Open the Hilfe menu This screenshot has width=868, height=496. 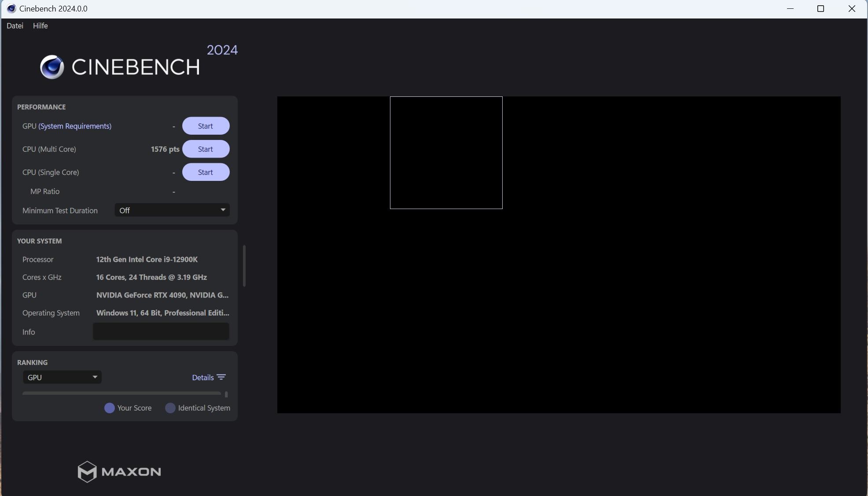pos(40,26)
